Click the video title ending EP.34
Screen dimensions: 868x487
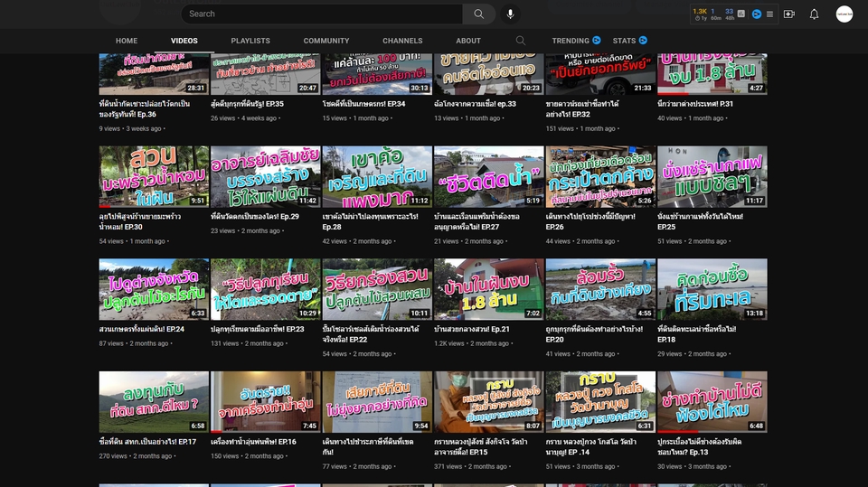click(x=363, y=104)
